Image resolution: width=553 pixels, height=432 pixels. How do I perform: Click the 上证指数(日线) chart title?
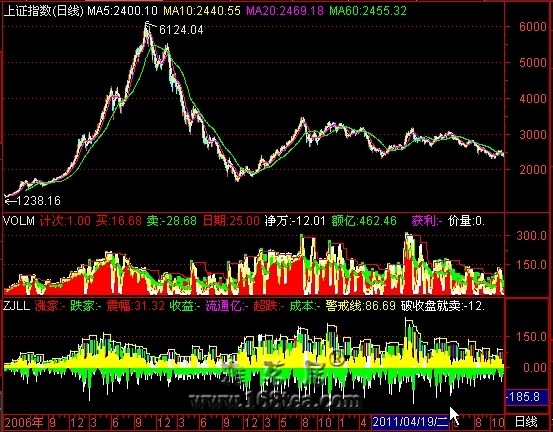click(43, 11)
